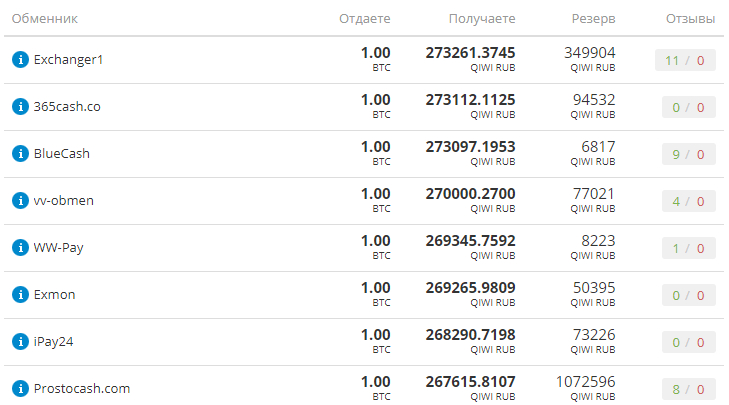Viewport: 729px width, 405px height.
Task: Click the Обменник column header
Action: point(45,19)
